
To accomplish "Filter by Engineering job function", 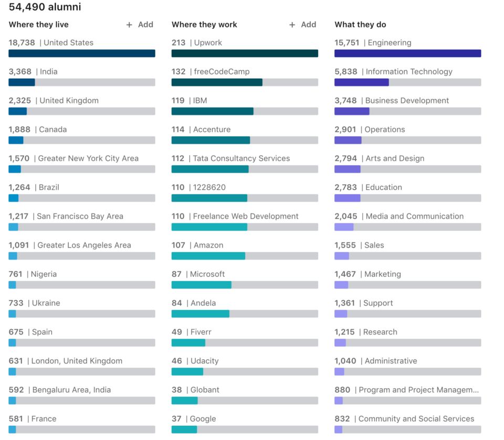I will click(x=407, y=53).
